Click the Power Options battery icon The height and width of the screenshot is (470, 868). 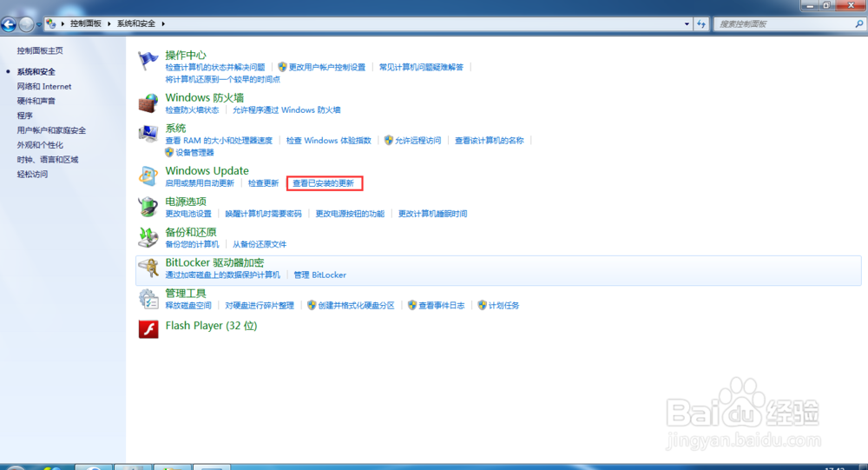pos(148,206)
